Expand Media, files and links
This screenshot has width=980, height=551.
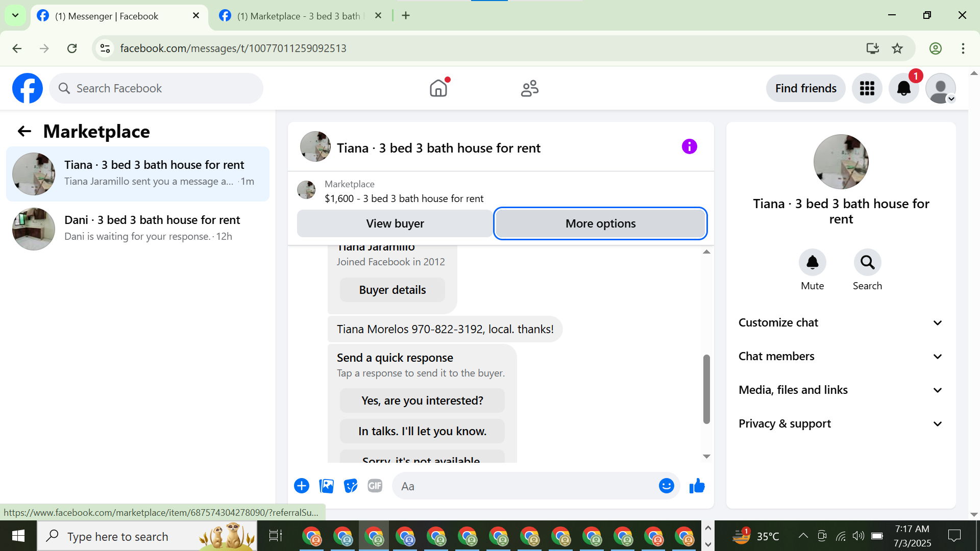841,390
